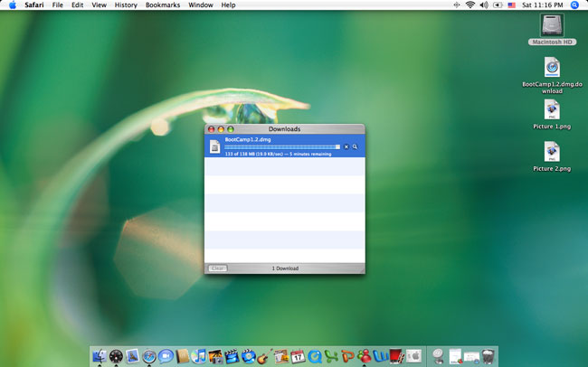The height and width of the screenshot is (367, 588).
Task: Launch iMovie from the Dock
Action: point(232,356)
